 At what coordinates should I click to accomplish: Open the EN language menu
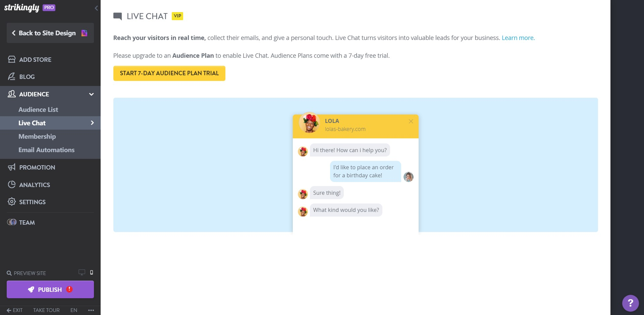pyautogui.click(x=73, y=310)
